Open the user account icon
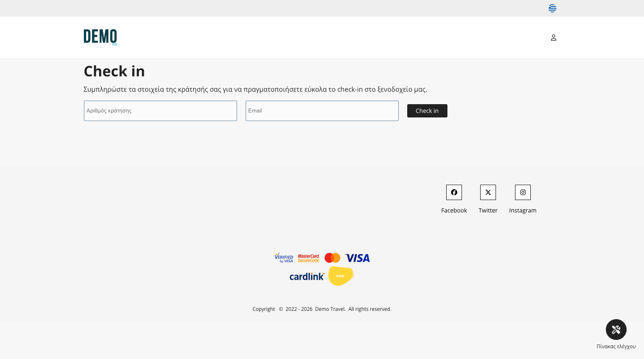The height and width of the screenshot is (359, 644). click(x=553, y=38)
